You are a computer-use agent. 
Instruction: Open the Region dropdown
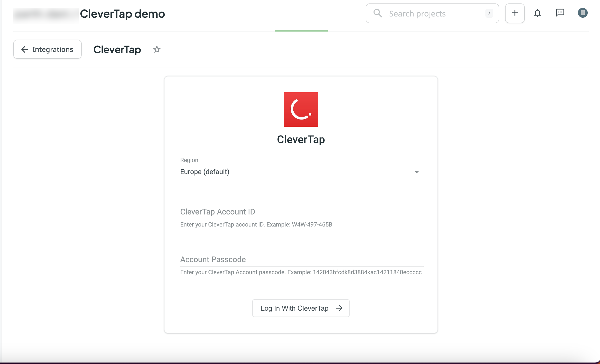301,172
